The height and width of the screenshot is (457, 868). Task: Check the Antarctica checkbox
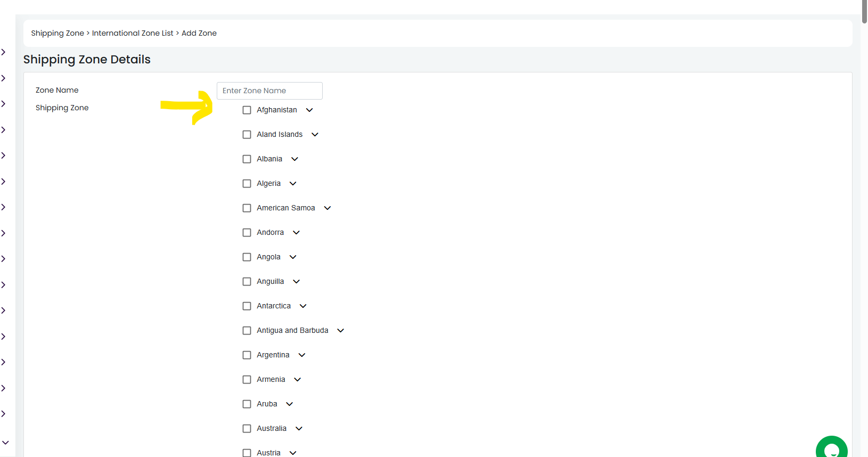247,306
